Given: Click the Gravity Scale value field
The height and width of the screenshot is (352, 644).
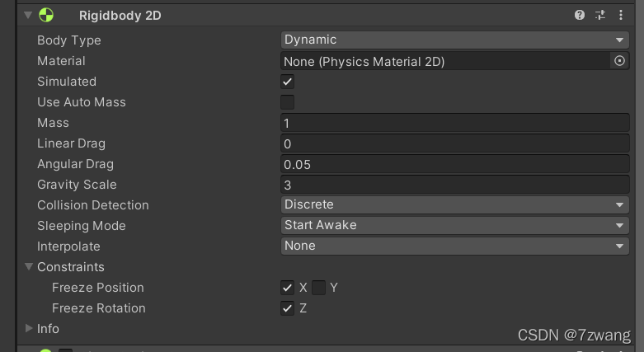Looking at the screenshot, I should [x=455, y=185].
